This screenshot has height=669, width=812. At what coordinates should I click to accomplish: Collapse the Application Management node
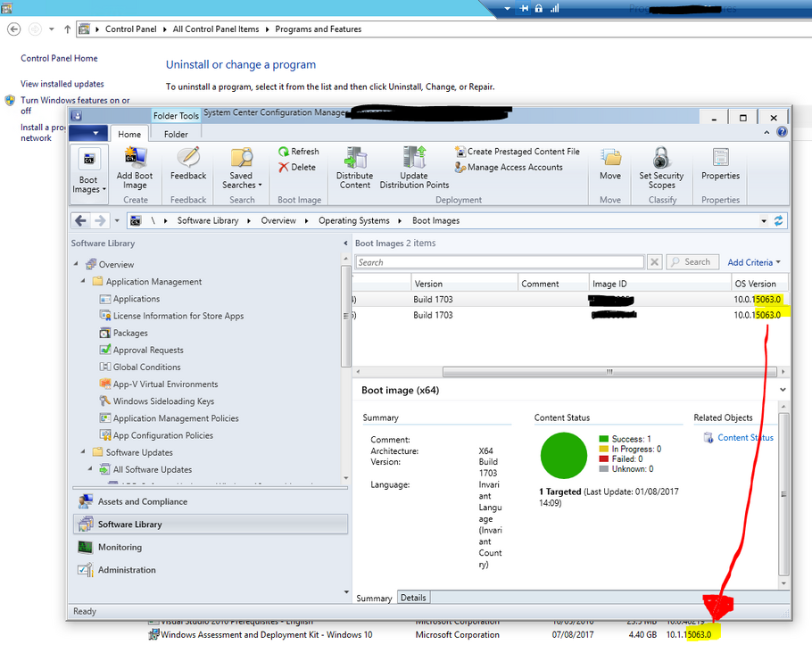(x=83, y=281)
